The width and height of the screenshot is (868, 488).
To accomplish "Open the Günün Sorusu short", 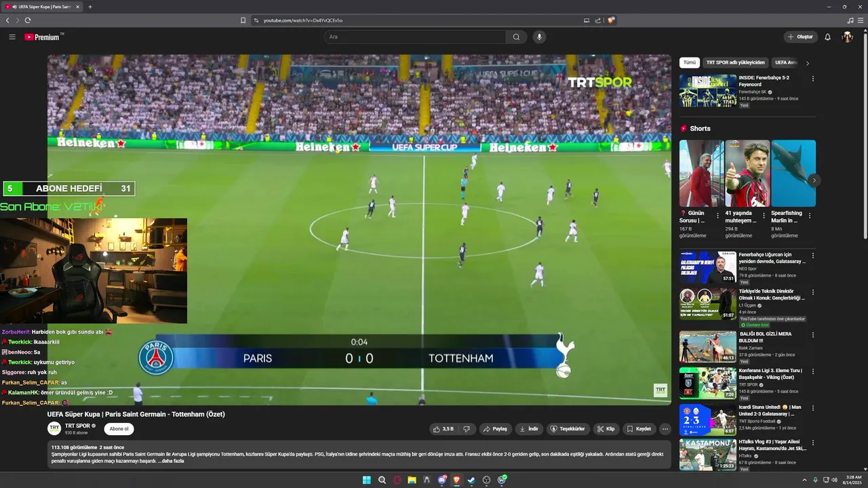I will coord(702,174).
